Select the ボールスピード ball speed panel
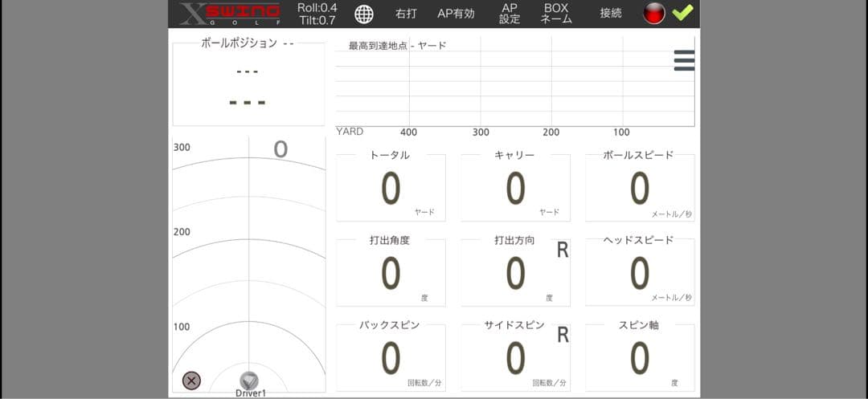This screenshot has width=868, height=399. tap(640, 185)
